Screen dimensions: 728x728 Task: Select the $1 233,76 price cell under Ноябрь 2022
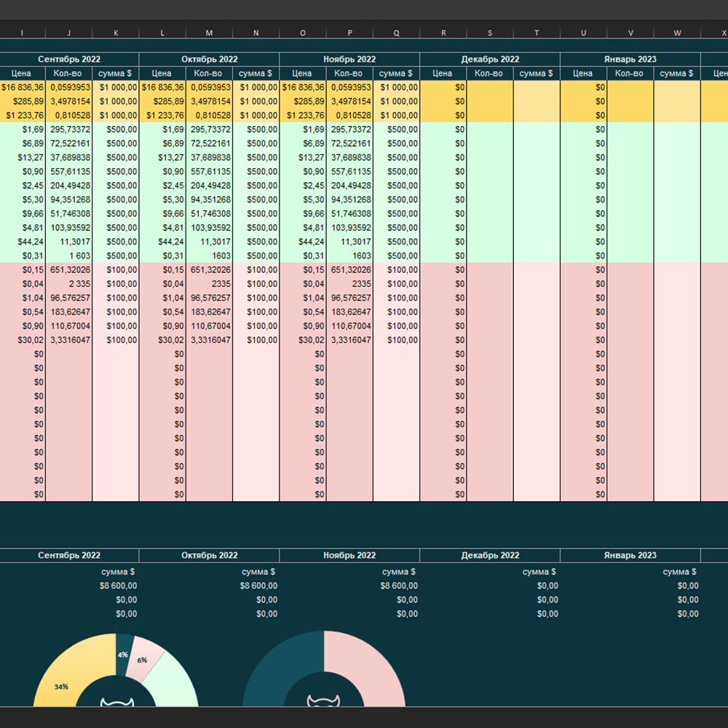pos(303,115)
